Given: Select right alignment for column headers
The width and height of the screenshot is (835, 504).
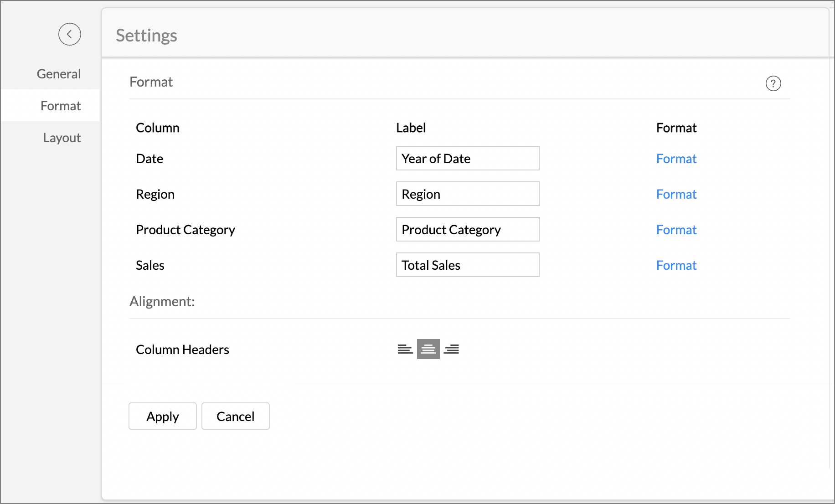Looking at the screenshot, I should point(451,349).
